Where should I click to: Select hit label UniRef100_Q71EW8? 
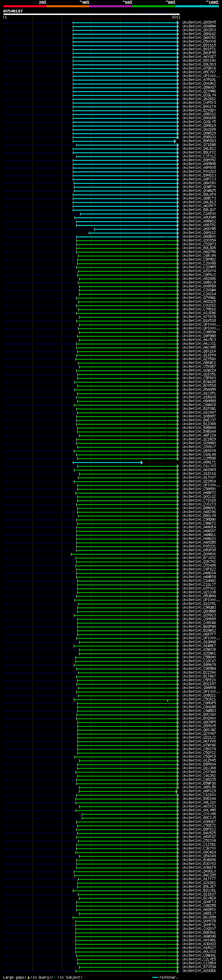tap(199, 145)
